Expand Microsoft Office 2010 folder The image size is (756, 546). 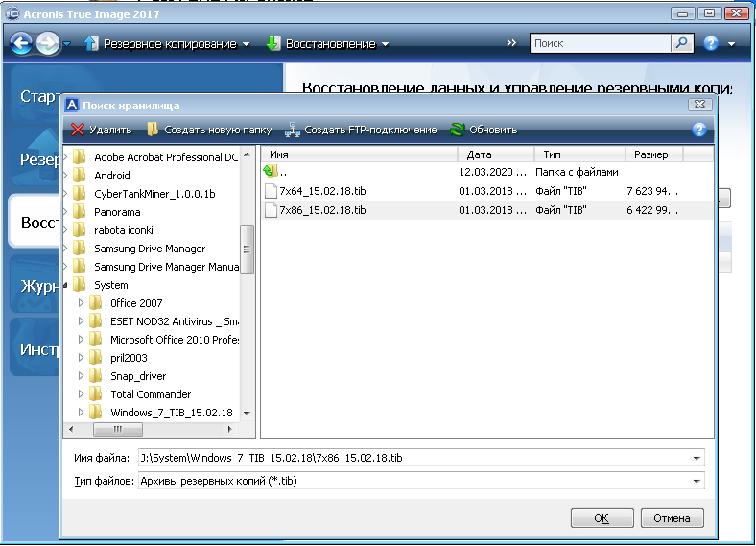click(x=81, y=340)
